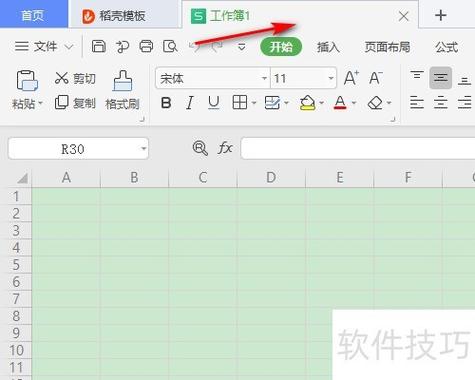Open fill color dropdown arrow
475x380 pixels.
coord(321,103)
